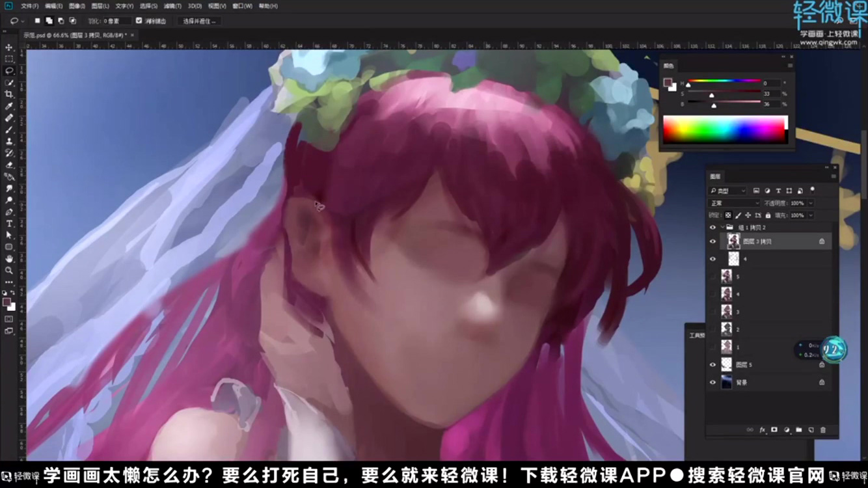Create a new layer from Layers panel

point(811,430)
